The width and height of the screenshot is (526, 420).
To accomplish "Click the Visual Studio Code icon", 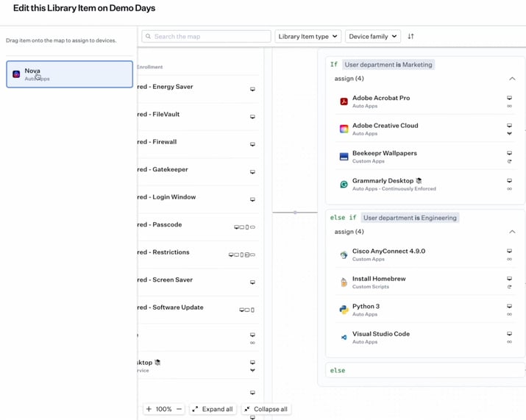I will (x=344, y=338).
